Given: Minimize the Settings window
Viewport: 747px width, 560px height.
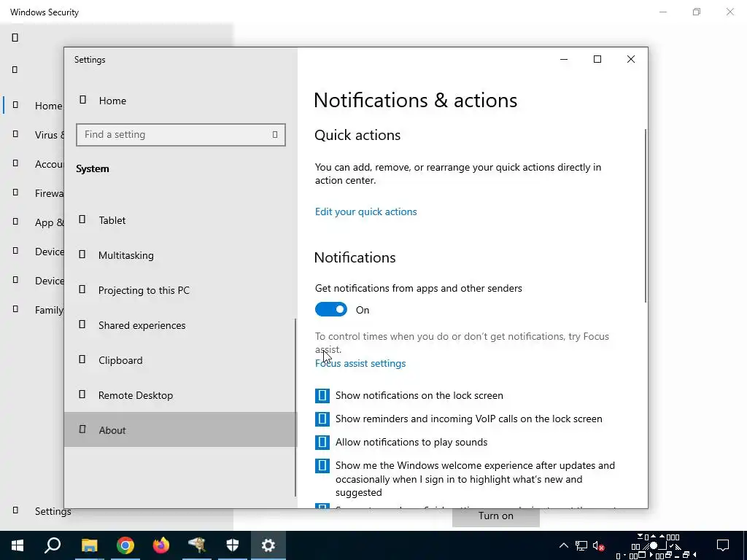Looking at the screenshot, I should [564, 59].
